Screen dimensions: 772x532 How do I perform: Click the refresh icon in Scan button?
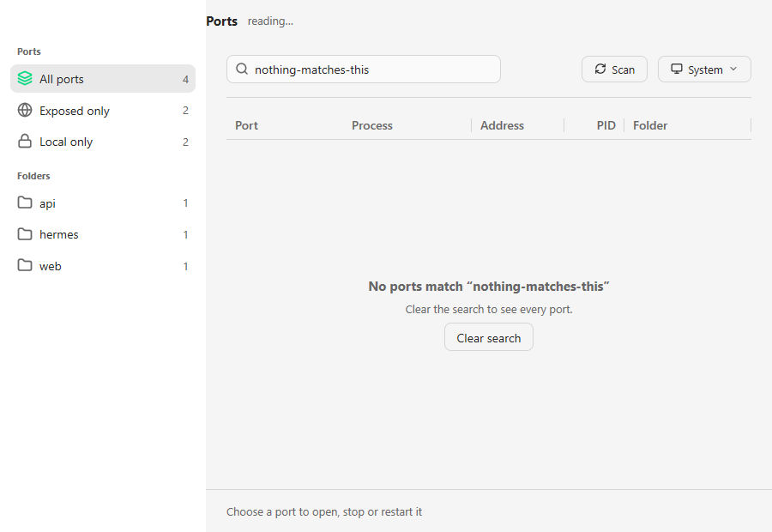pyautogui.click(x=600, y=69)
